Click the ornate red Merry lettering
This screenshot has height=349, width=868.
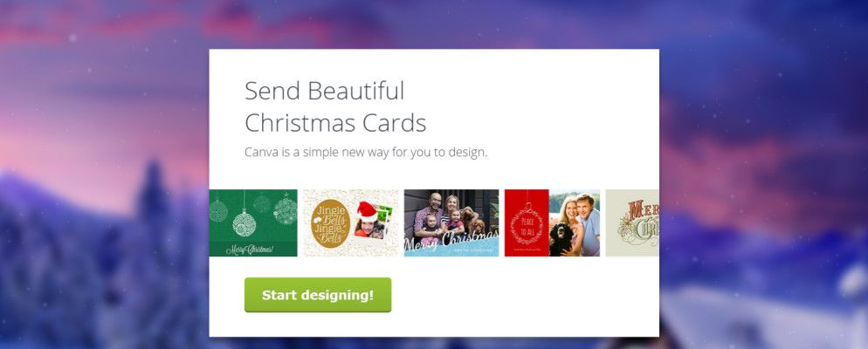click(x=636, y=211)
